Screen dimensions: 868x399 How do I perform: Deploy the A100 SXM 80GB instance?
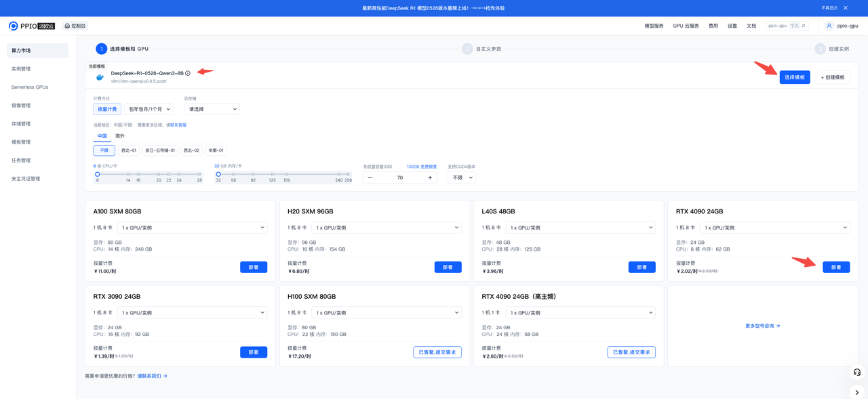pyautogui.click(x=254, y=267)
